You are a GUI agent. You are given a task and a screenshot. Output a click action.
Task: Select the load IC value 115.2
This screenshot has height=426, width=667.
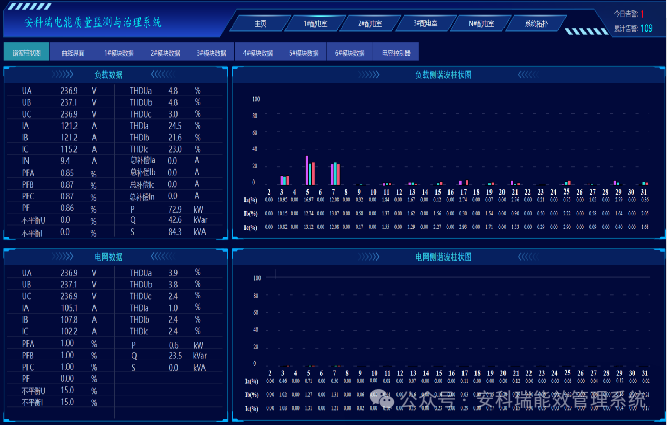[x=69, y=149]
